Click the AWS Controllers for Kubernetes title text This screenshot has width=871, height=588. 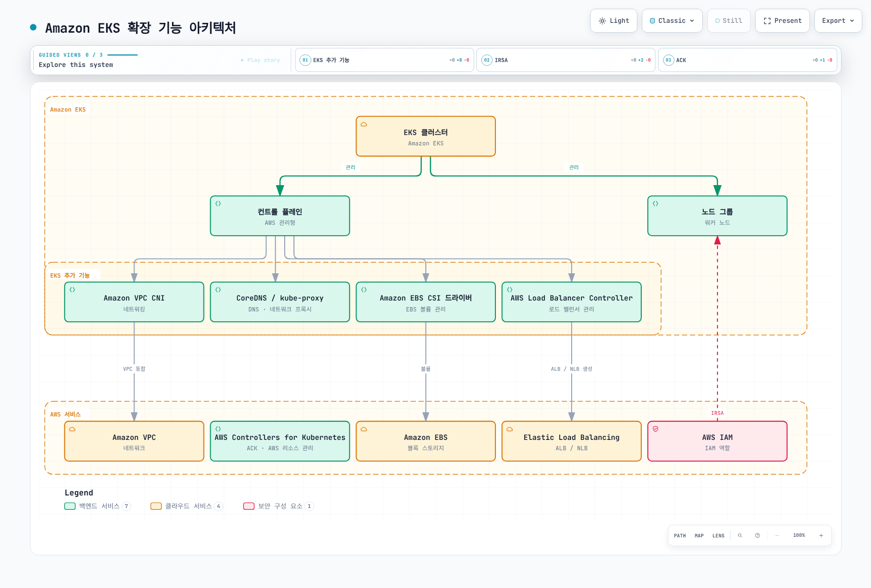pyautogui.click(x=280, y=437)
